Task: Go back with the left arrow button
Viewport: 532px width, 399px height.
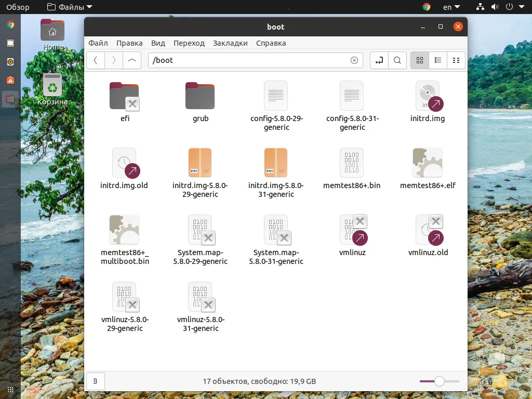Action: 96,60
